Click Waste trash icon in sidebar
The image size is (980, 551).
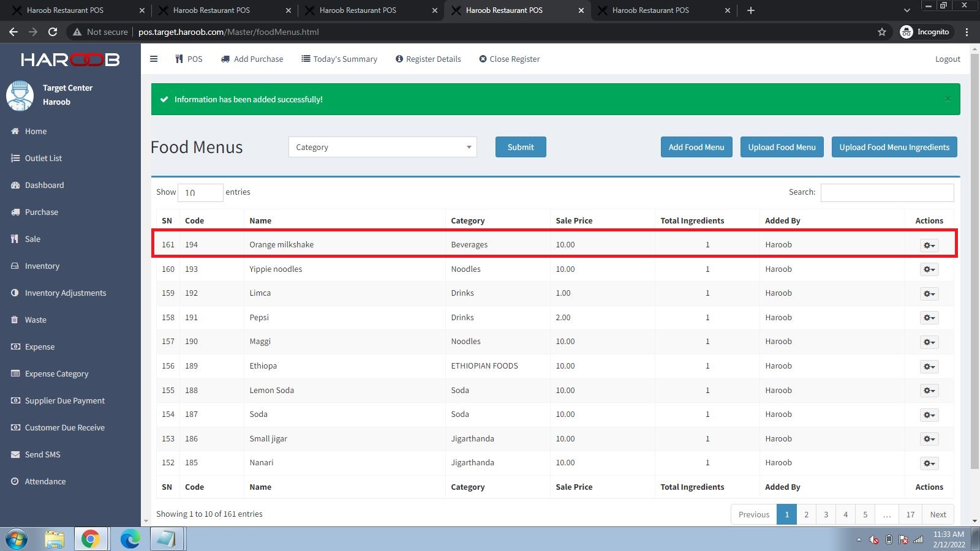(x=15, y=320)
